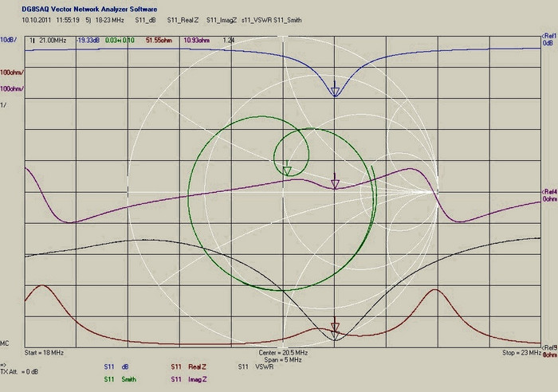
Task: Click the marker frequency 21.00MHz readout
Action: [x=53, y=40]
